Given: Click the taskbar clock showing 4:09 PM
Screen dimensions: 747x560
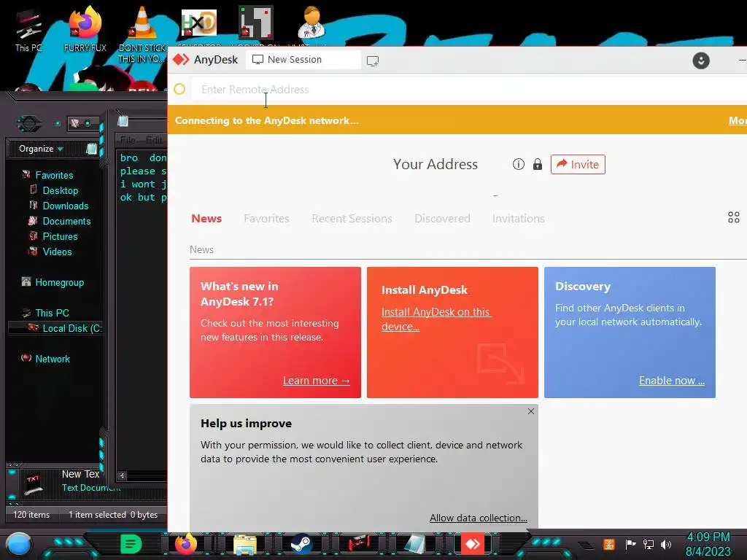Looking at the screenshot, I should 708,544.
